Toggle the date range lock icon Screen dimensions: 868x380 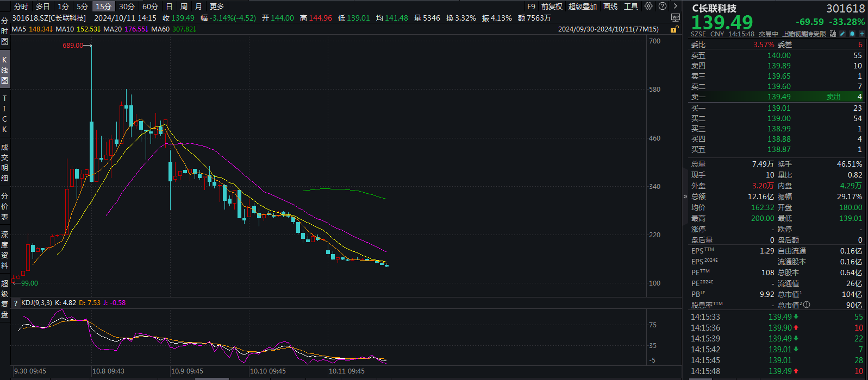tap(673, 29)
